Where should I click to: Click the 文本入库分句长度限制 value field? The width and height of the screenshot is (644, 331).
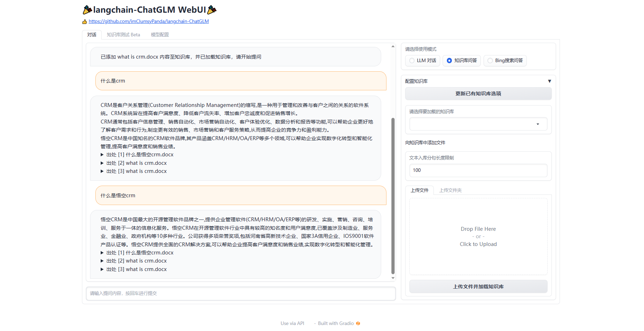(478, 170)
